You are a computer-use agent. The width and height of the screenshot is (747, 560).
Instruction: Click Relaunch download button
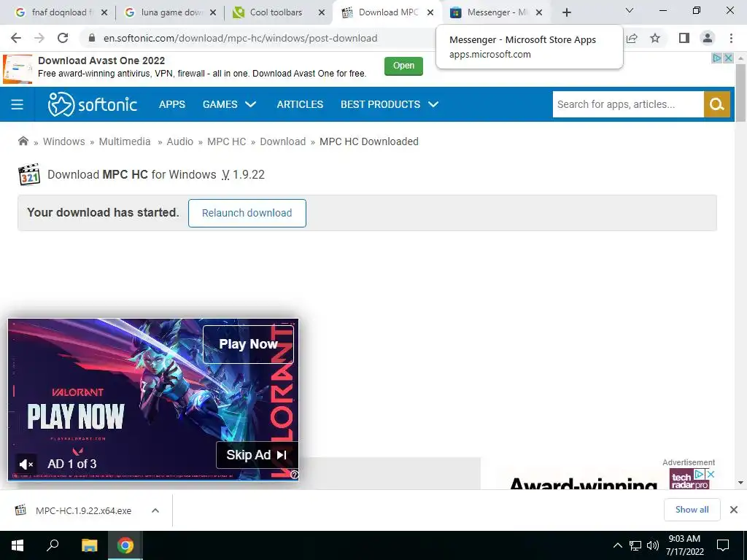click(x=247, y=213)
